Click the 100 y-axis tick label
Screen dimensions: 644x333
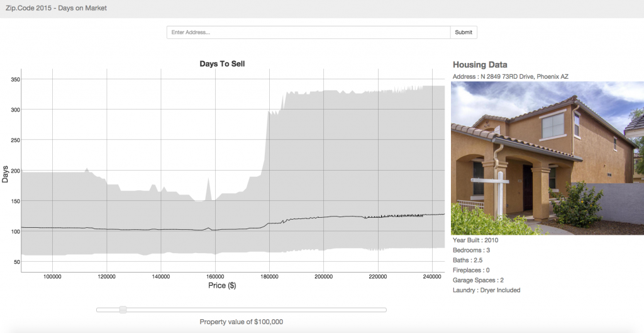point(15,232)
